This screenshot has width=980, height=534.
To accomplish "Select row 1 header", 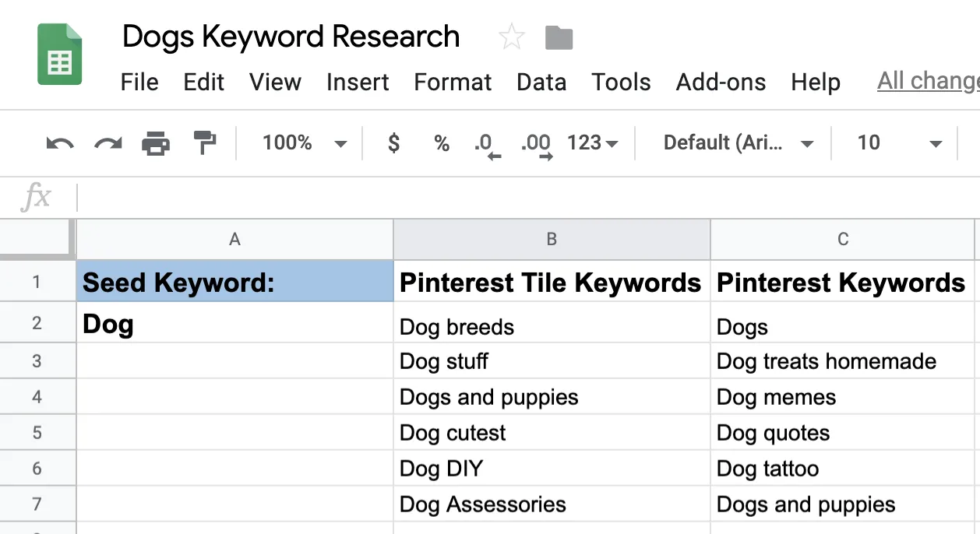I will tap(37, 281).
